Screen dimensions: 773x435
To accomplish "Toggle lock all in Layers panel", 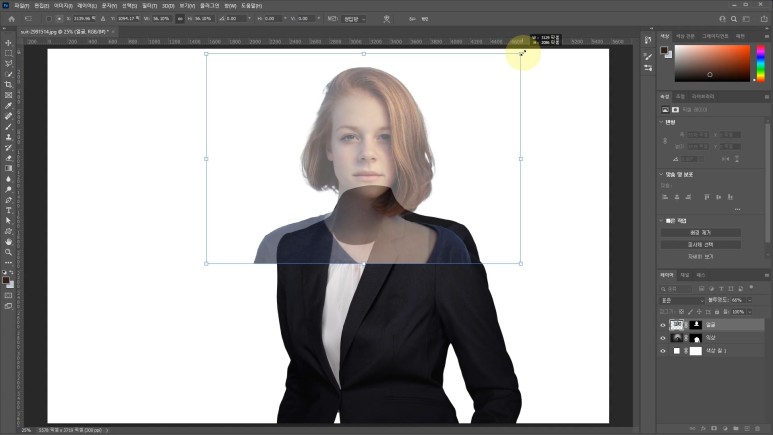I will pos(717,312).
